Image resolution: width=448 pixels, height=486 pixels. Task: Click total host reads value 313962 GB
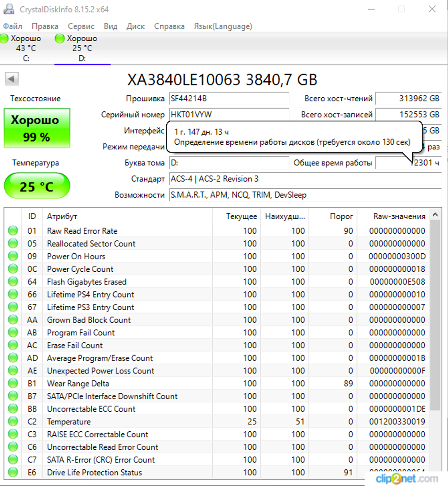point(408,99)
